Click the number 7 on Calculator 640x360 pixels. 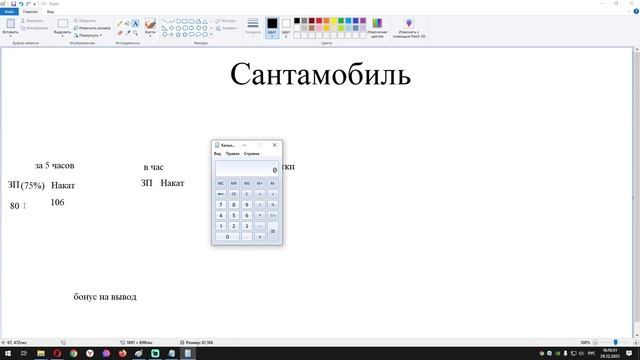pos(221,204)
